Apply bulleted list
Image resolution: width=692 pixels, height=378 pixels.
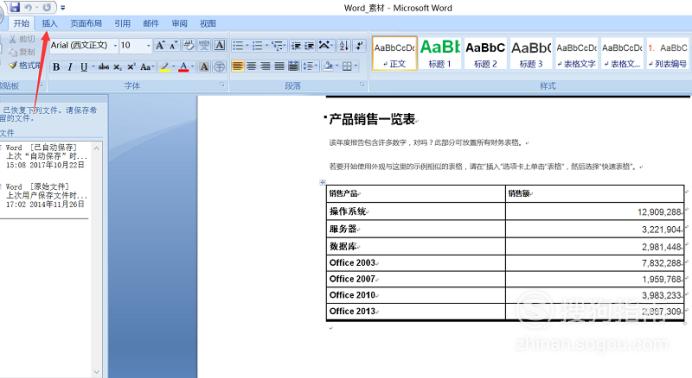pos(238,45)
